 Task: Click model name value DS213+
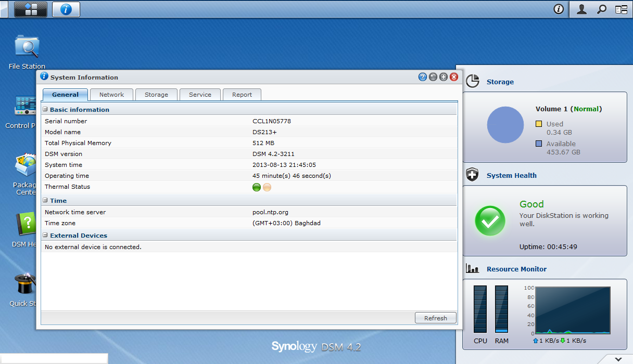pos(264,132)
